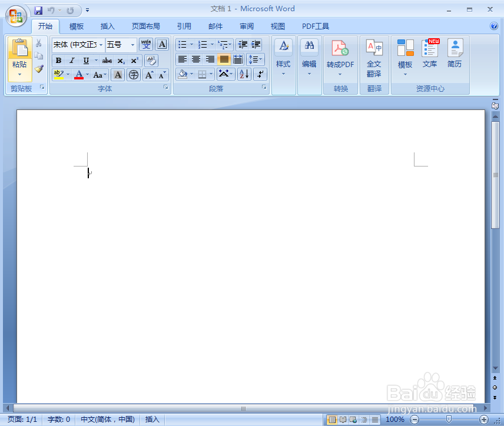Click full text translation icon

374,48
